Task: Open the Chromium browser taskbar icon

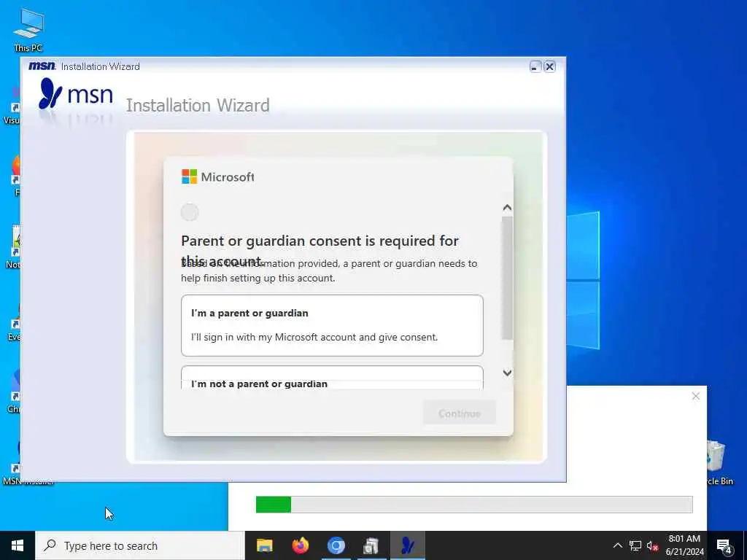Action: (x=336, y=545)
